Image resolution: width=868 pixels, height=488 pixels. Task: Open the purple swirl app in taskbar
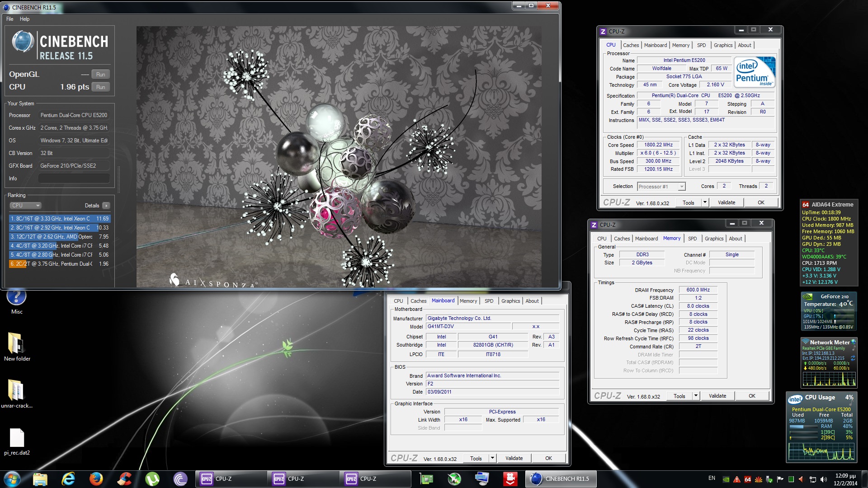[180, 479]
